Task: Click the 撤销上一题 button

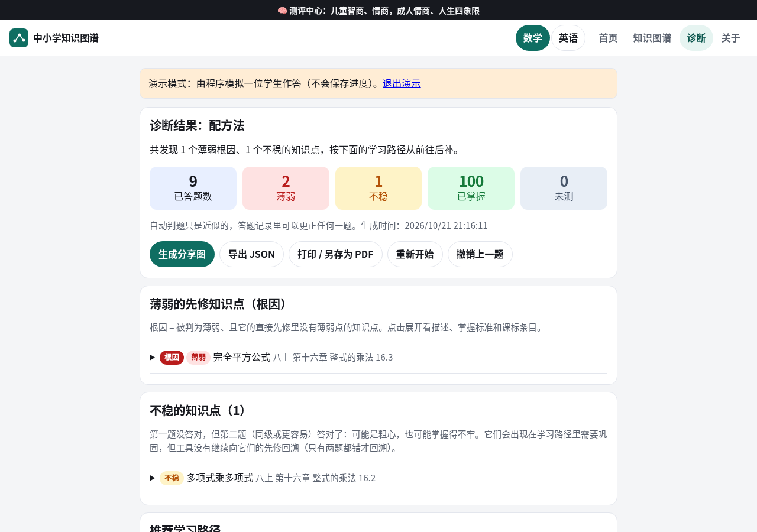Action: 480,254
